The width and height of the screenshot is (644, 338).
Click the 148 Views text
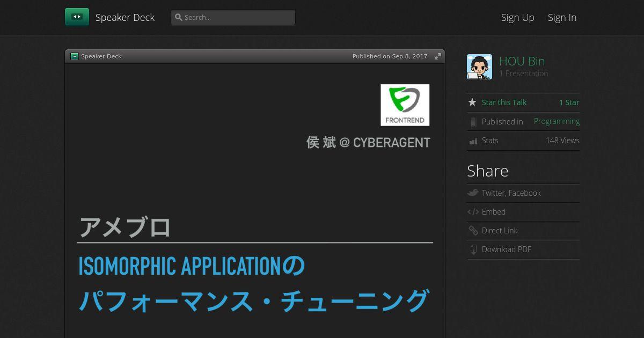pyautogui.click(x=562, y=141)
